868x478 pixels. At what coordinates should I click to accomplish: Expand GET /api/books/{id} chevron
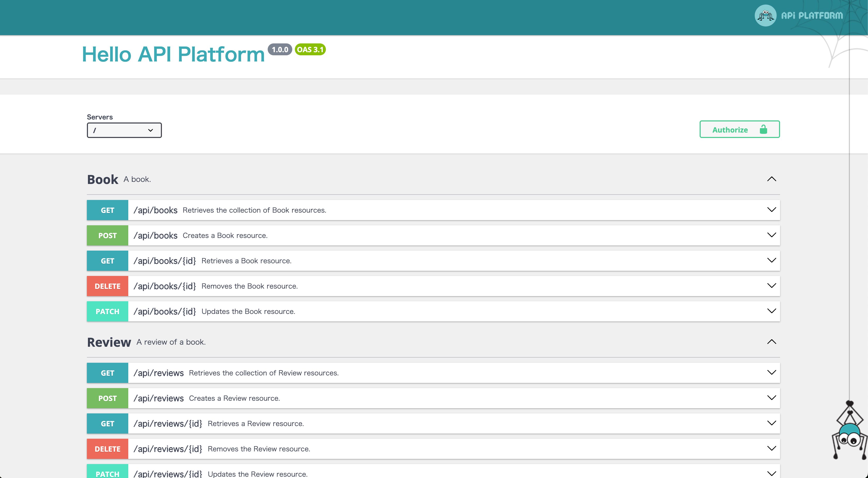click(x=771, y=260)
